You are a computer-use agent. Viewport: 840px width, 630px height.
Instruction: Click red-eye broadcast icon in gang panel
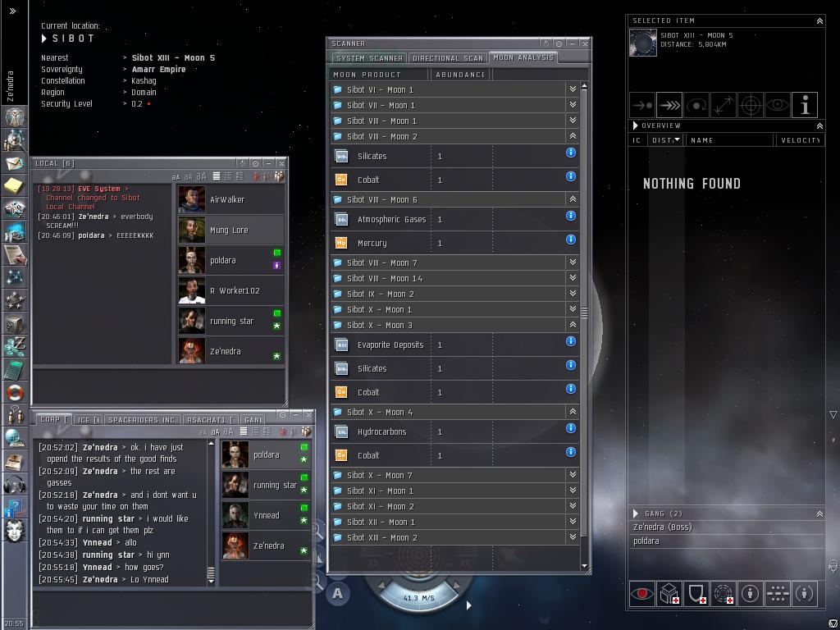(642, 594)
